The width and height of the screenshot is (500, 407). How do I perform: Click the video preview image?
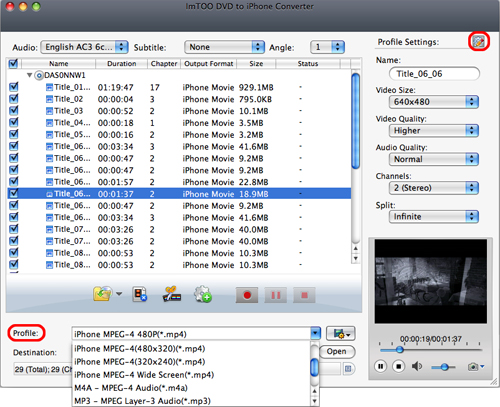(431, 281)
